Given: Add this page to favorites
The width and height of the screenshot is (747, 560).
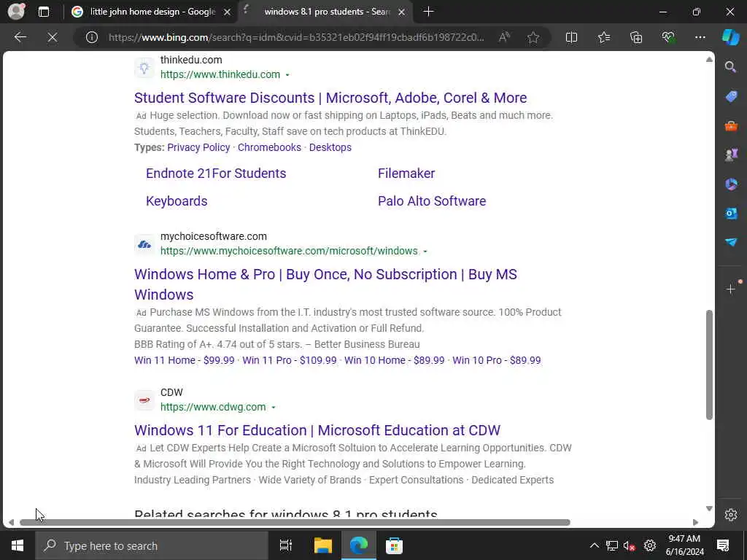Looking at the screenshot, I should point(533,37).
